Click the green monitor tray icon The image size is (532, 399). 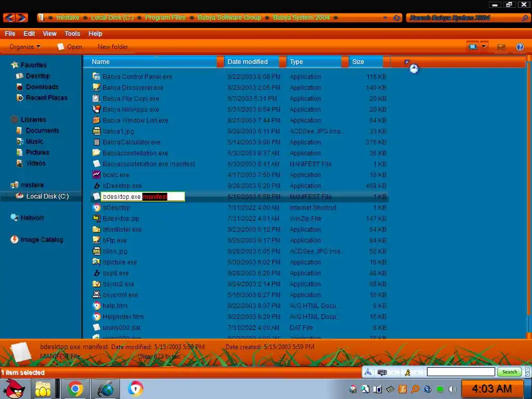pos(440,389)
